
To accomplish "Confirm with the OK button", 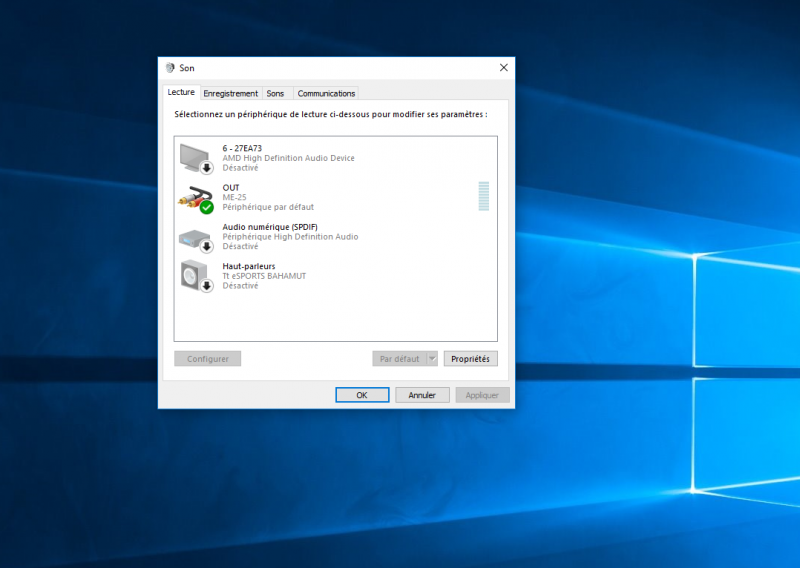I will coord(362,395).
